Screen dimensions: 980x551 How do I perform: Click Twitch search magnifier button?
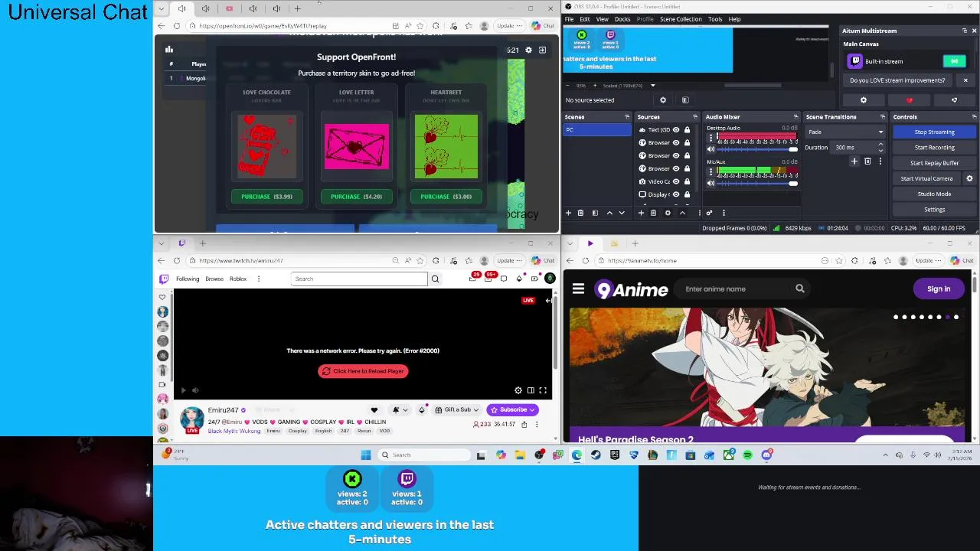(435, 279)
